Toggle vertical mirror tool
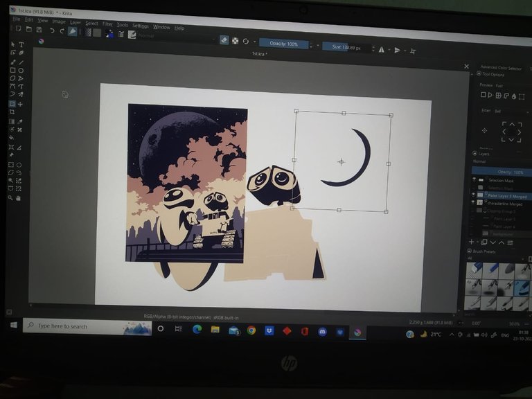532x399 pixels. [x=398, y=50]
